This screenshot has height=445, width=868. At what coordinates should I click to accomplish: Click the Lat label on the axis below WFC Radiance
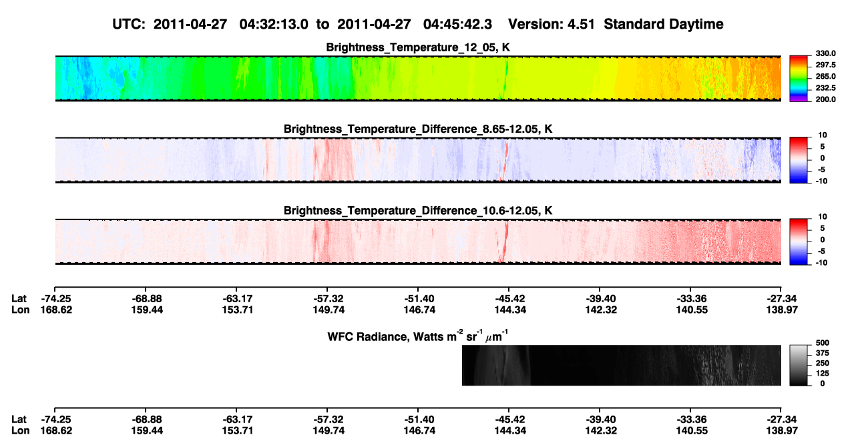pyautogui.click(x=19, y=420)
